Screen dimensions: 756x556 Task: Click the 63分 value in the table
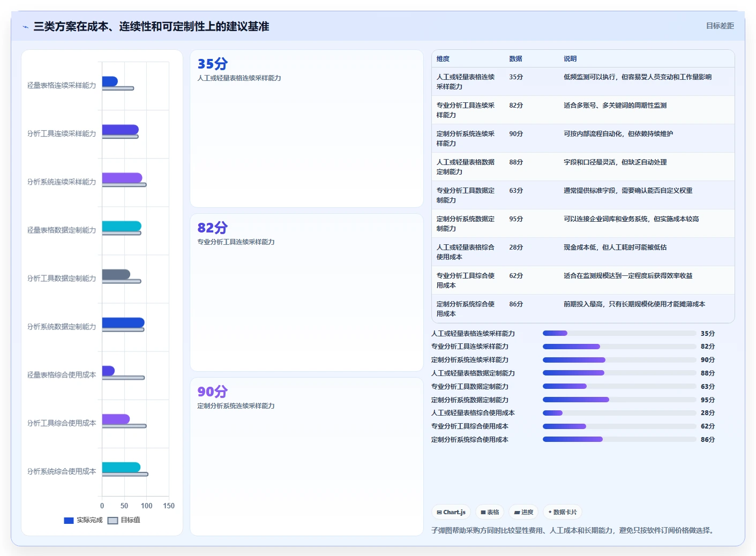(516, 191)
